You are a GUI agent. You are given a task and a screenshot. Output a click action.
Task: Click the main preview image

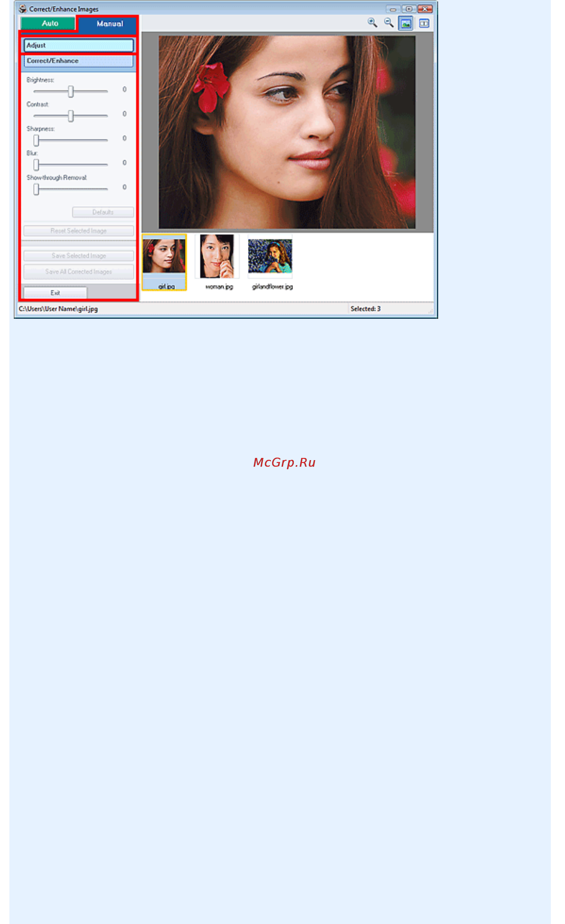point(287,132)
